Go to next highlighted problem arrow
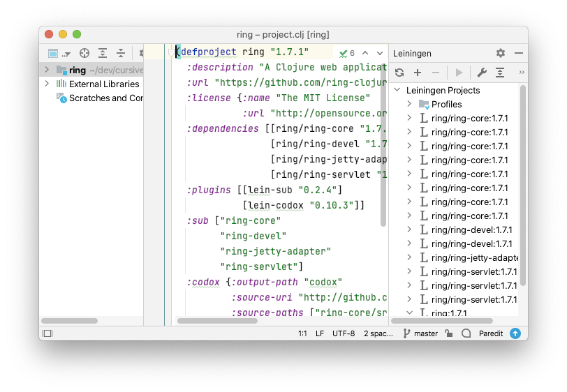 [x=380, y=53]
